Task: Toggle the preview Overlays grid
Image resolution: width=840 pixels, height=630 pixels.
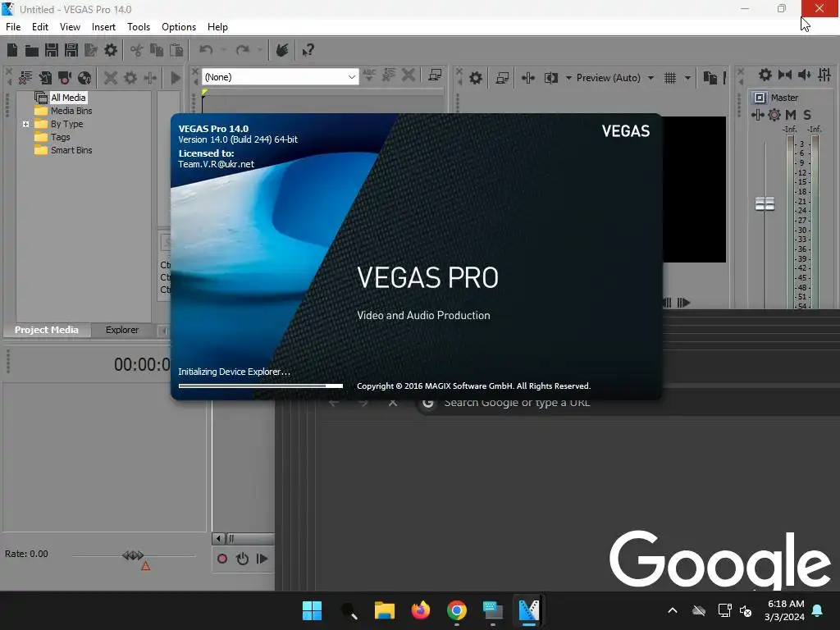Action: pos(670,78)
